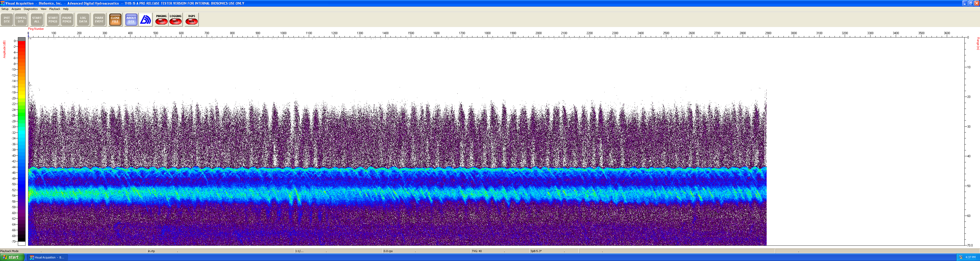Click the 'in.rtp' file name in status bar
Image resolution: width=980 pixels, height=261 pixels.
tap(151, 251)
